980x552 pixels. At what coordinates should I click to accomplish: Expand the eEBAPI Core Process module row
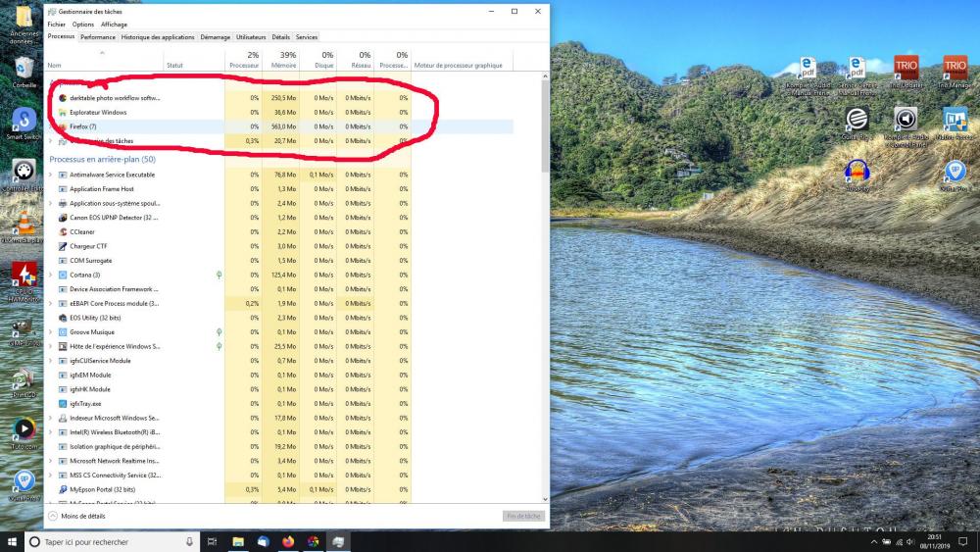tap(51, 304)
